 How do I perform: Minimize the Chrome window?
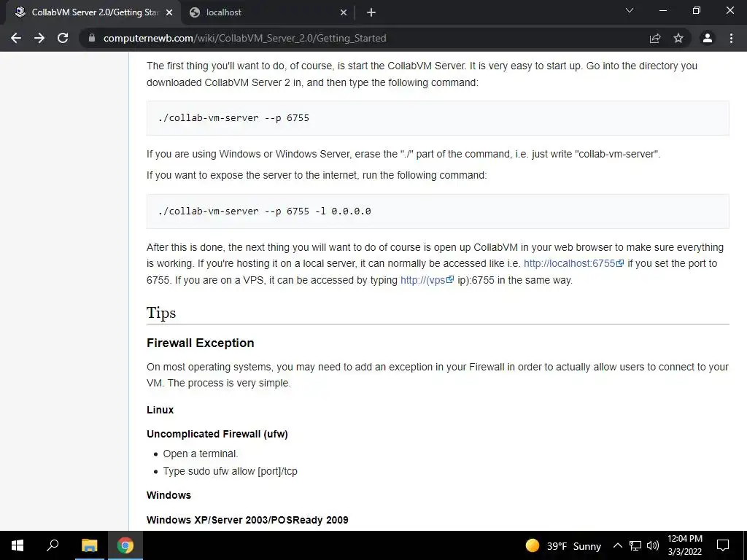point(662,10)
